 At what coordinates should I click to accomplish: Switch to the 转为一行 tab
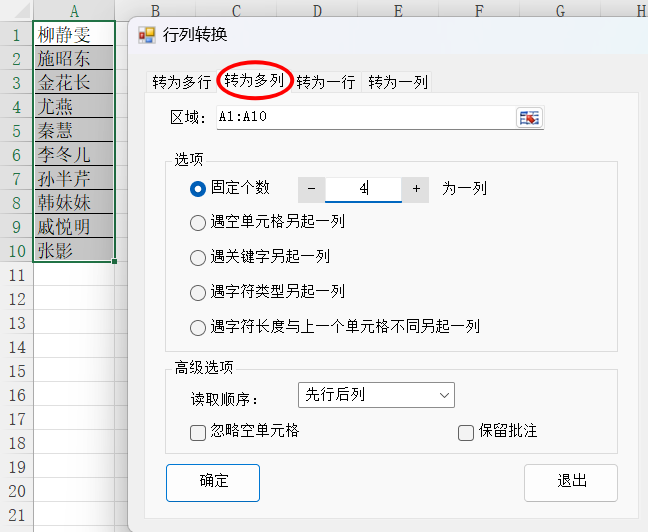pyautogui.click(x=326, y=82)
